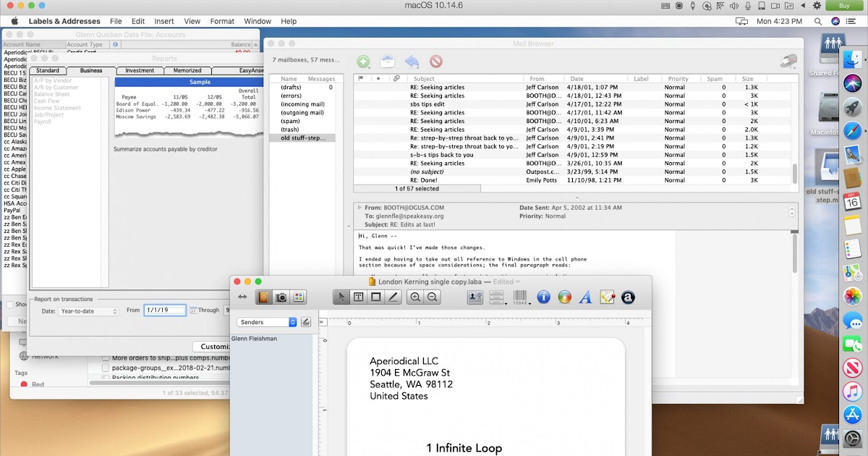Select the (incoming mail) mailbox

302,104
